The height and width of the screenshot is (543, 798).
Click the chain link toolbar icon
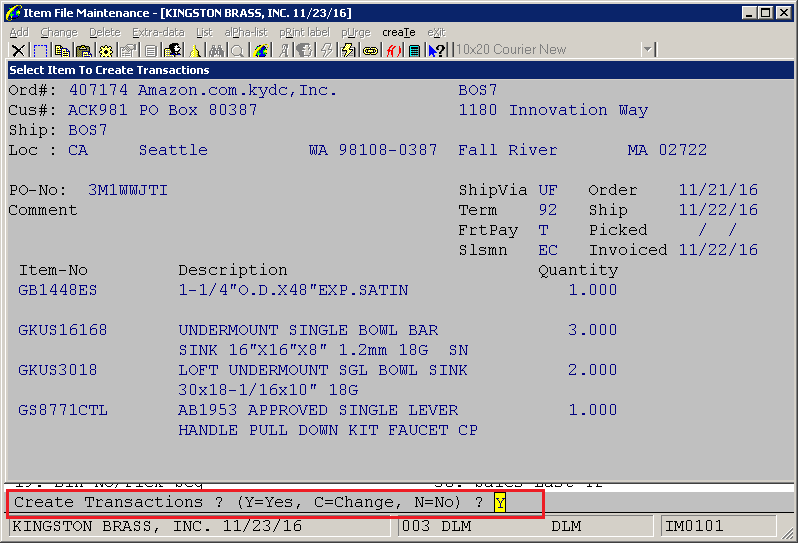[370, 50]
